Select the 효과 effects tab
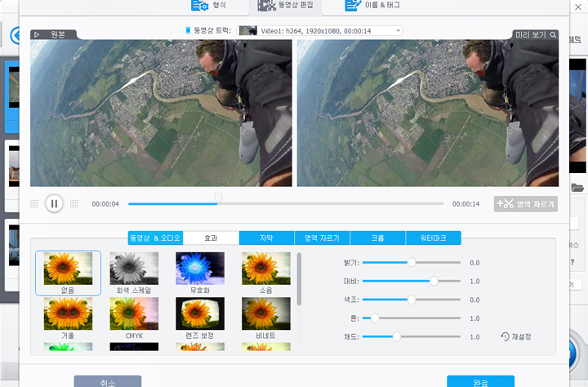The image size is (588, 387). [211, 238]
